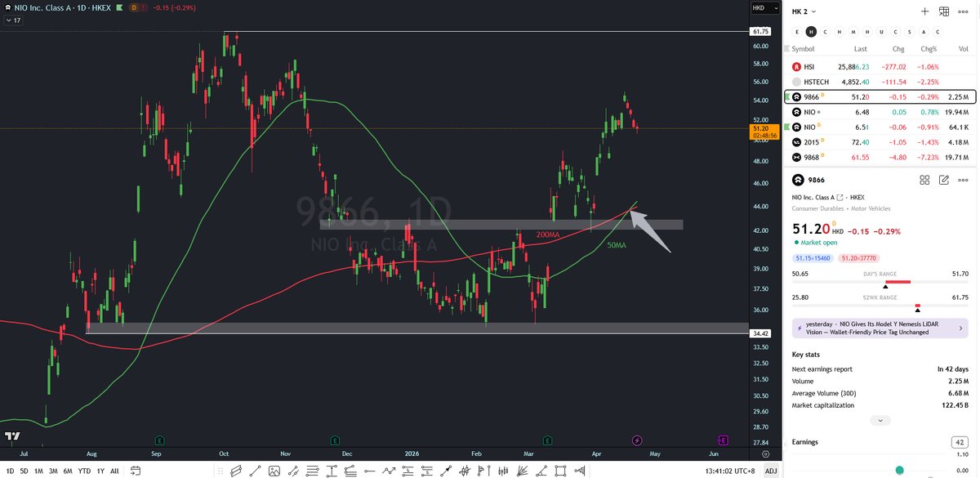Open the watchlist three-dot options menu
The width and height of the screenshot is (980, 478).
(964, 11)
